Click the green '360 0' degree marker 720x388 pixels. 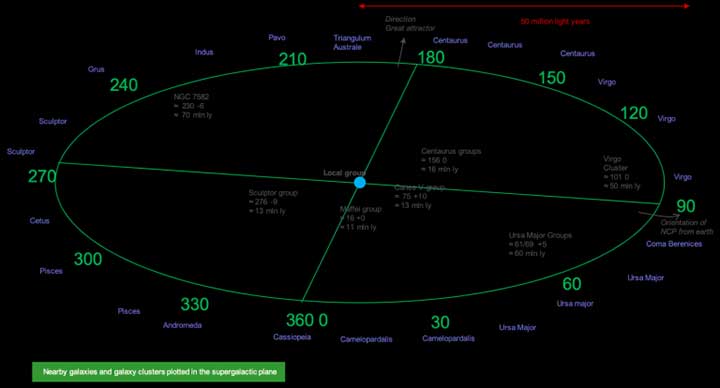point(307,320)
